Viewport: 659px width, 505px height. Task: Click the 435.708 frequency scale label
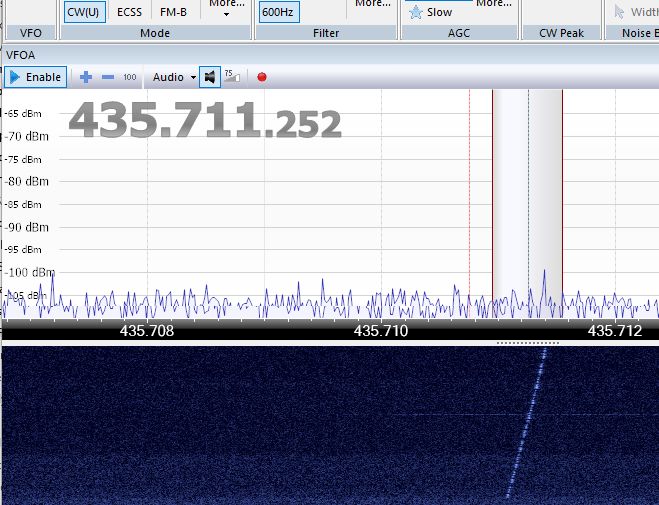pos(147,331)
